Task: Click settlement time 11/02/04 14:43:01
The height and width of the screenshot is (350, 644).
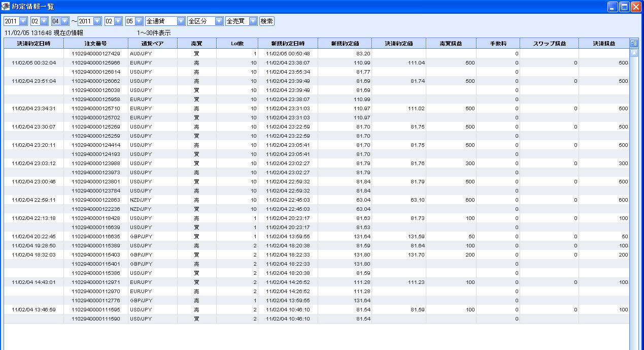Action: [x=33, y=282]
